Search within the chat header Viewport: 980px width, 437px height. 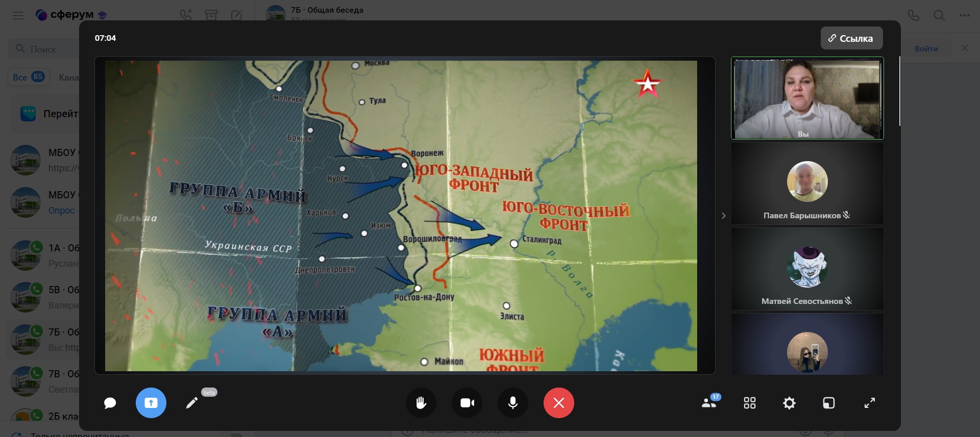(x=939, y=15)
